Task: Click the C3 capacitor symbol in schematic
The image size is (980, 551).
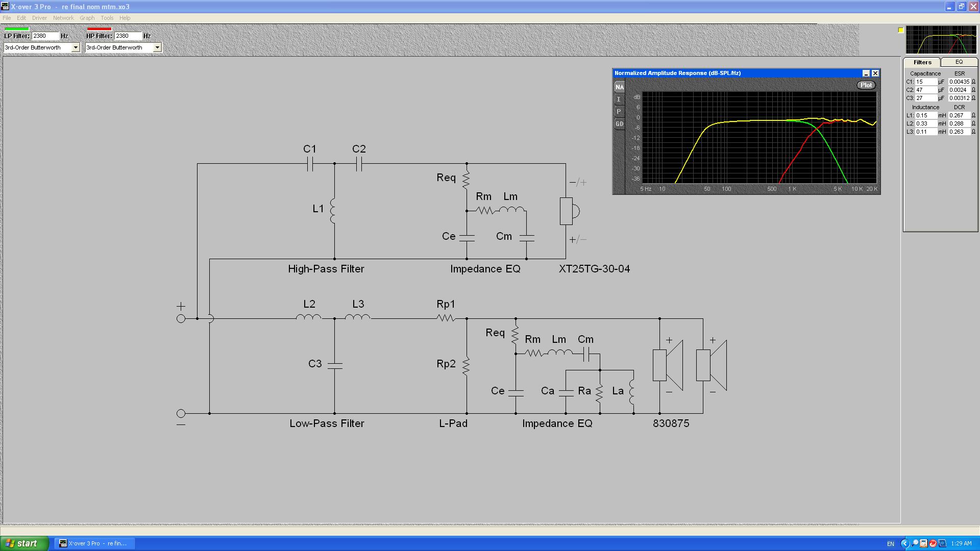Action: pos(335,365)
